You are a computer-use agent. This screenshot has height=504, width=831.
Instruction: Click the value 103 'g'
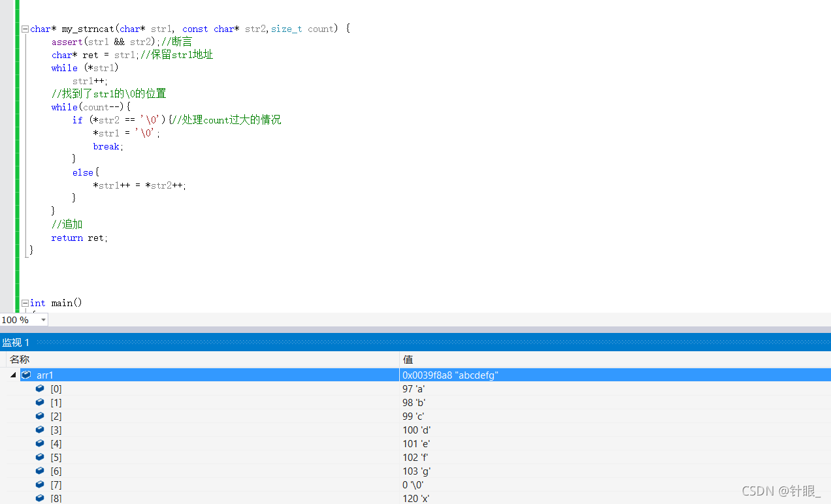(x=417, y=471)
